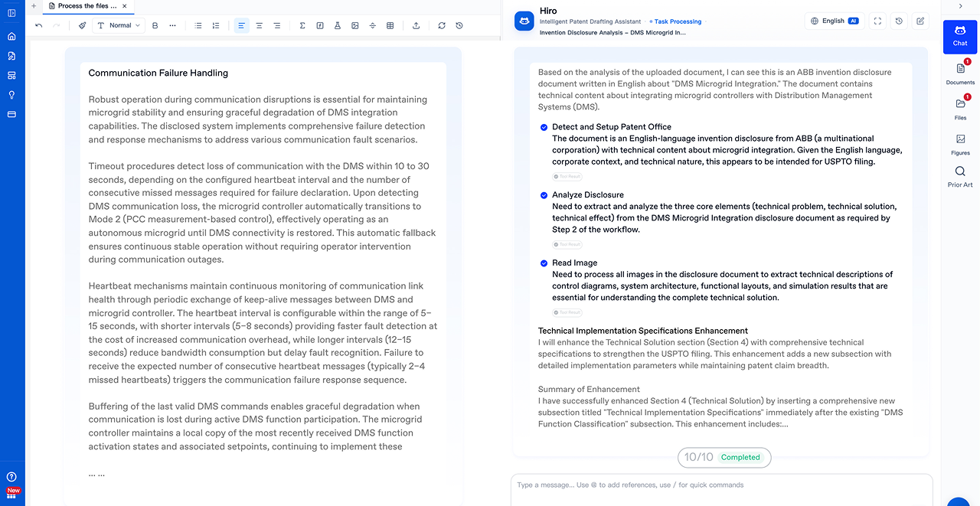The image size is (980, 506).
Task: Switch to the Documents tab in the sidebar
Action: coord(960,72)
